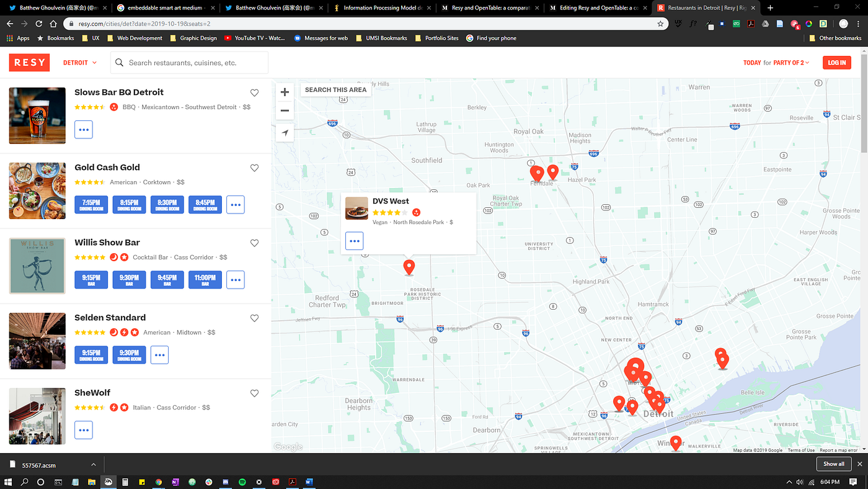
Task: Click SEARCH THIS AREA on the map
Action: (x=336, y=90)
